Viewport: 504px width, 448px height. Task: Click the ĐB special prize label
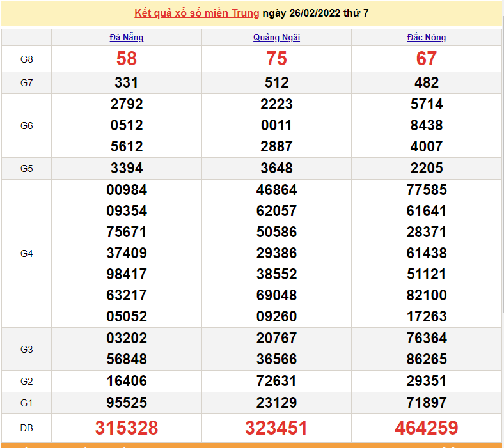click(26, 428)
